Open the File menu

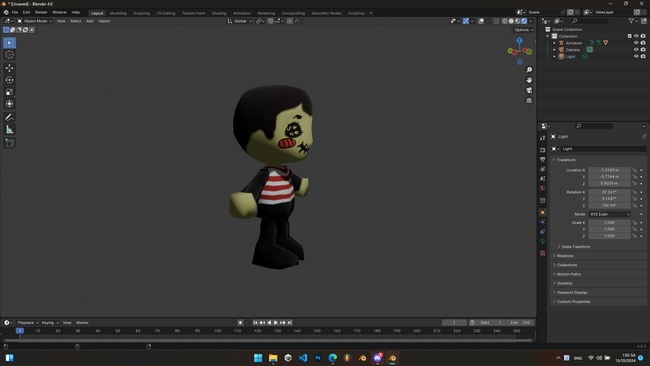(x=15, y=12)
